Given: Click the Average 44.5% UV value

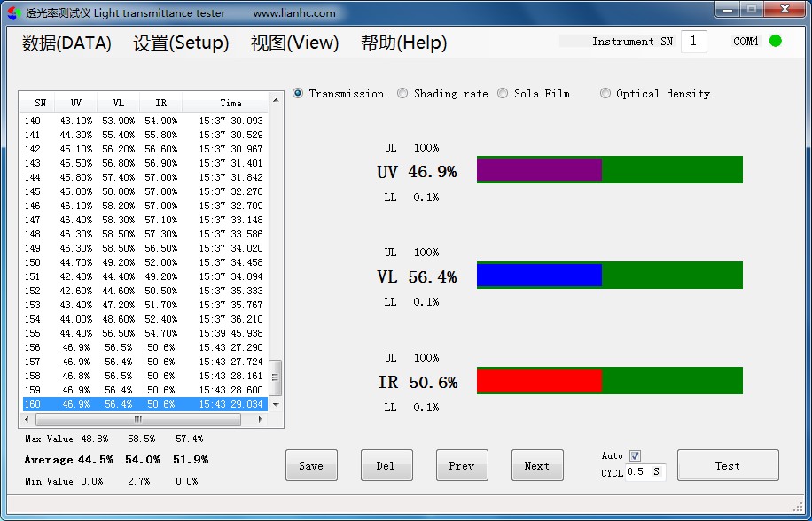Looking at the screenshot, I should click(x=96, y=460).
